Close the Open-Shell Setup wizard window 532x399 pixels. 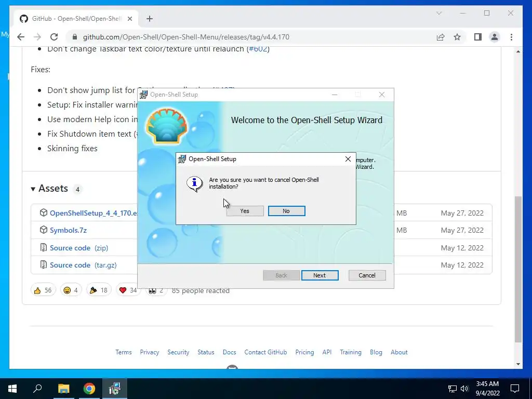tap(382, 95)
